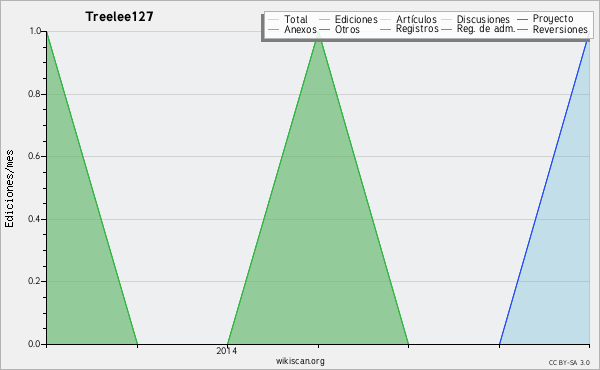The width and height of the screenshot is (600, 370).
Task: Click the orange Anexos line swatch
Action: click(x=273, y=30)
